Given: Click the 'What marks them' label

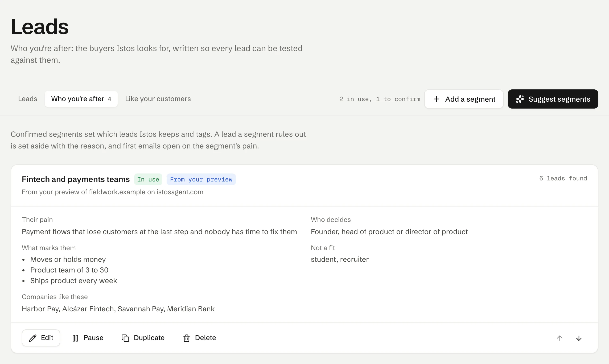Looking at the screenshot, I should point(49,248).
